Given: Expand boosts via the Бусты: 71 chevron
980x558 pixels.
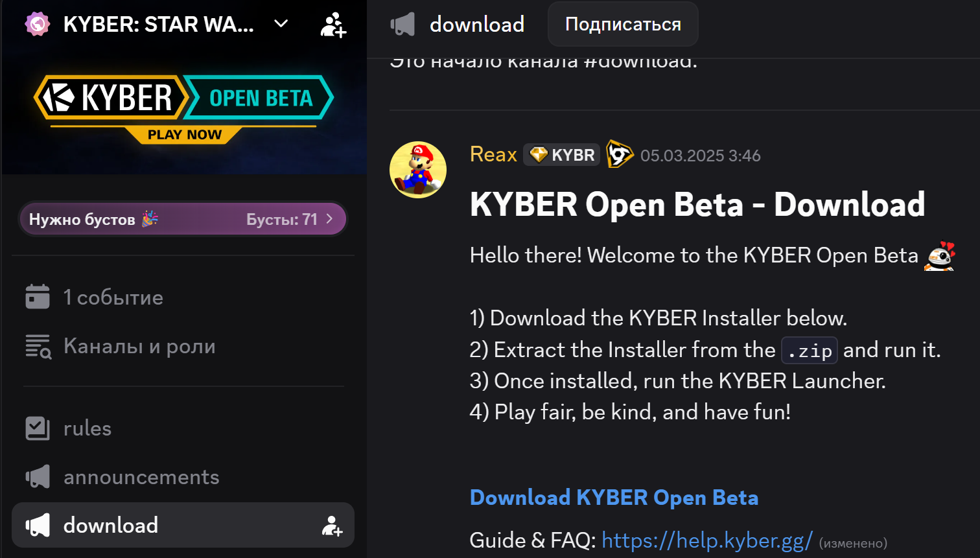Looking at the screenshot, I should [x=329, y=219].
